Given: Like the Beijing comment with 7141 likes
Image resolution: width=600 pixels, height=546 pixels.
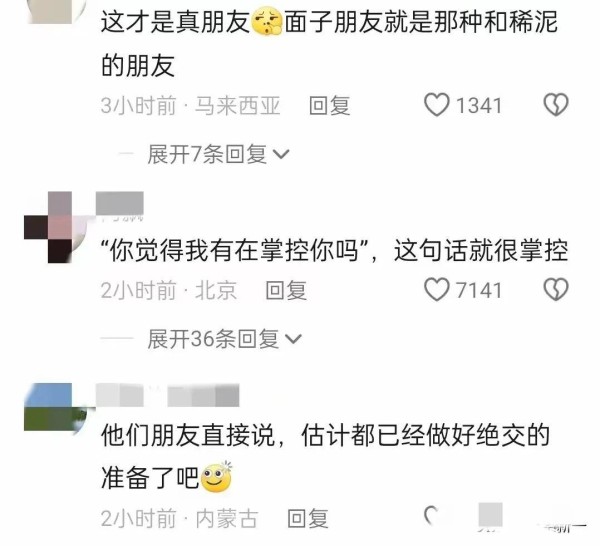Looking at the screenshot, I should (437, 289).
